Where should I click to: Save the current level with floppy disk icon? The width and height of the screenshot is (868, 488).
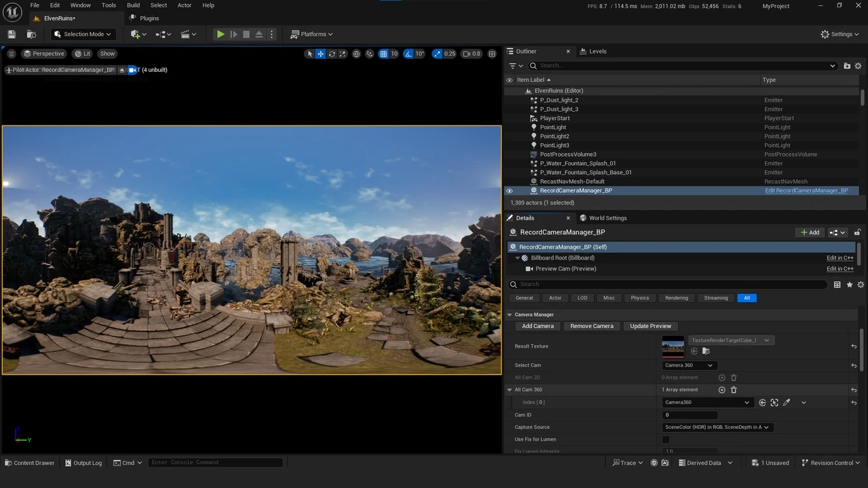pyautogui.click(x=12, y=35)
